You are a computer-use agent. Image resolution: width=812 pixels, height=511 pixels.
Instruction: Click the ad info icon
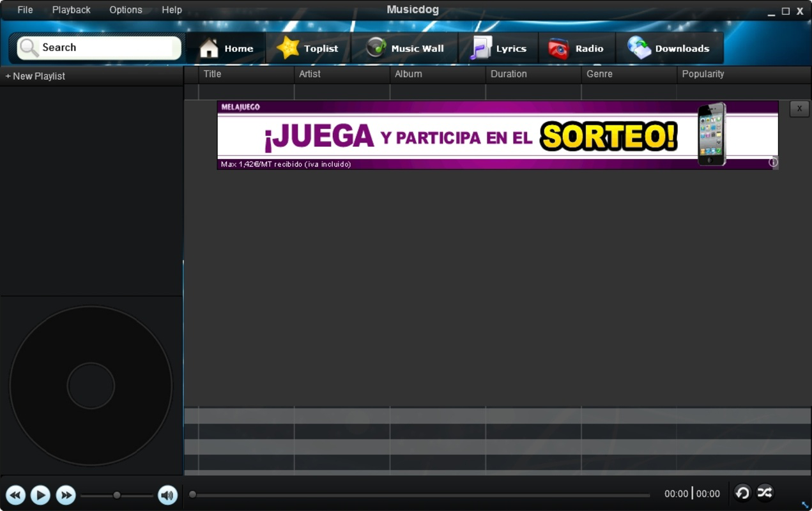coord(773,162)
